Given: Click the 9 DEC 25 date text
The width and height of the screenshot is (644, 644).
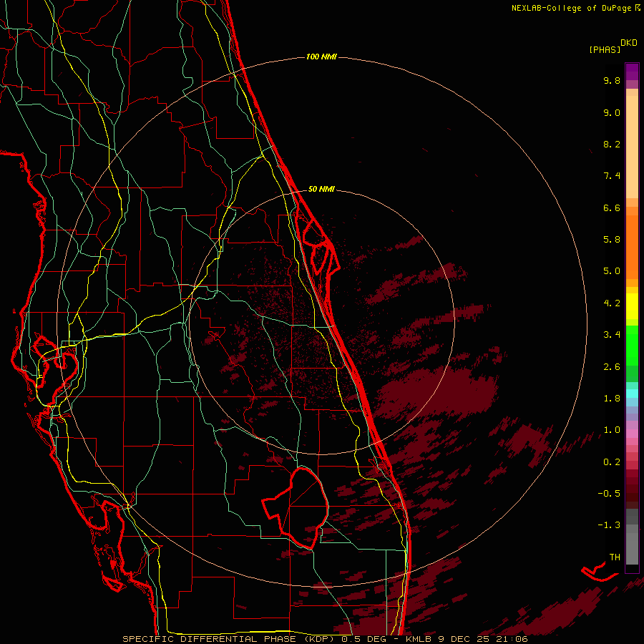Looking at the screenshot, I should tap(464, 639).
